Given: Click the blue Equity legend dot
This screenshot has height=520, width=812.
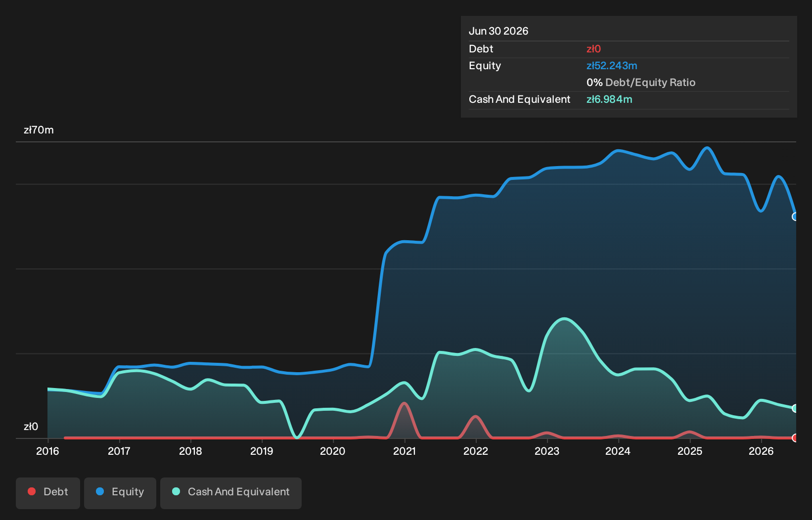Looking at the screenshot, I should click(100, 492).
